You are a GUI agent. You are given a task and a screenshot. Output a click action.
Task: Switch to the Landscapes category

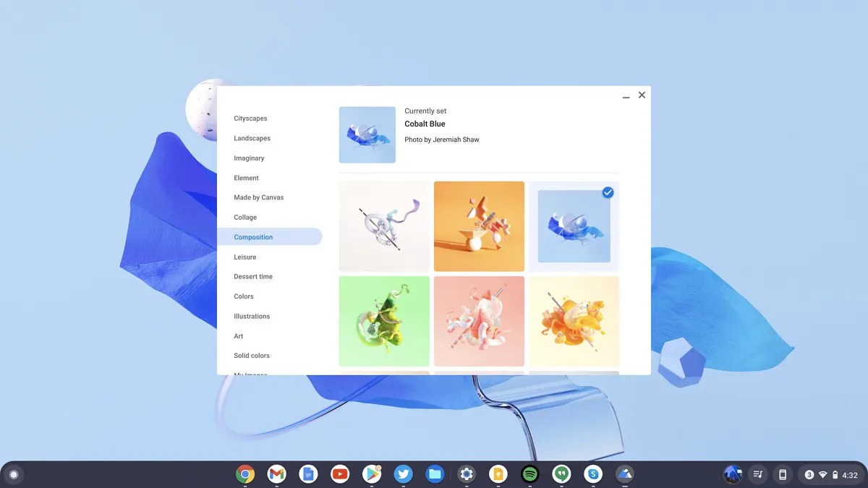[252, 138]
